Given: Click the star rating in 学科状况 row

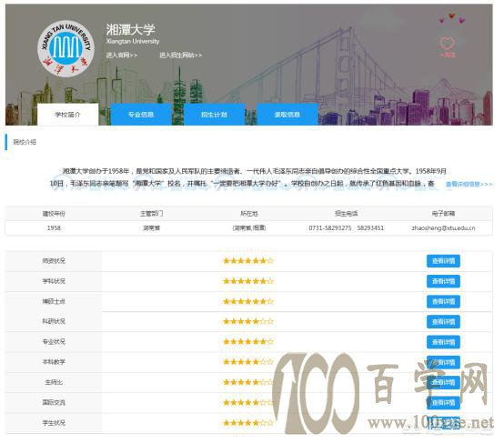Looking at the screenshot, I should (x=248, y=281).
